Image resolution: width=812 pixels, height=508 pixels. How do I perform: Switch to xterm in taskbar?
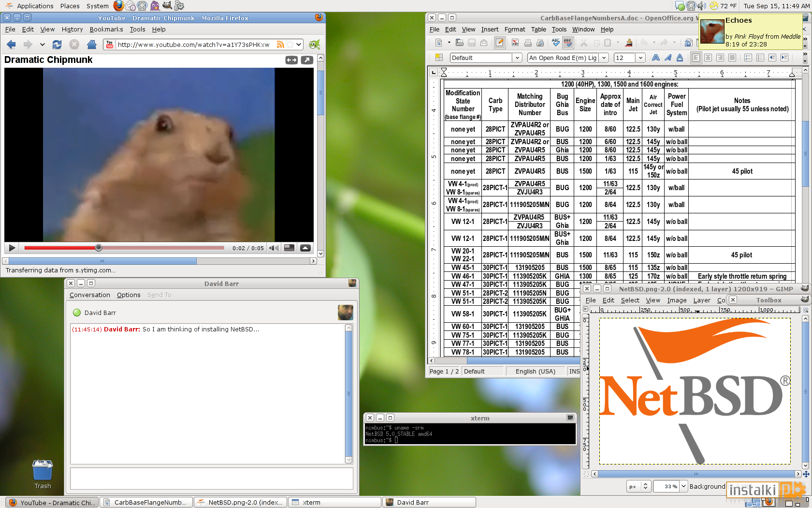[334, 503]
